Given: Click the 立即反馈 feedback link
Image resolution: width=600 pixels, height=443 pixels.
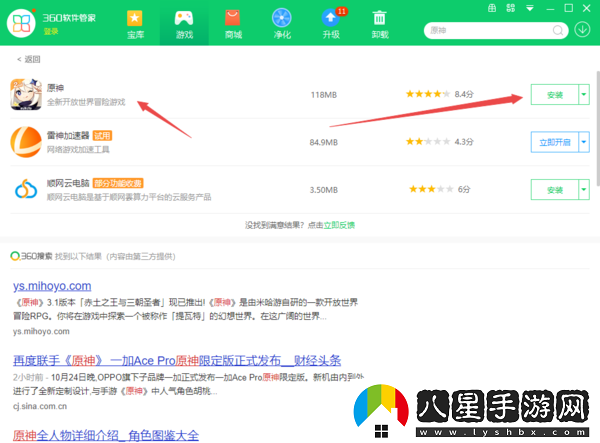Looking at the screenshot, I should click(x=339, y=225).
